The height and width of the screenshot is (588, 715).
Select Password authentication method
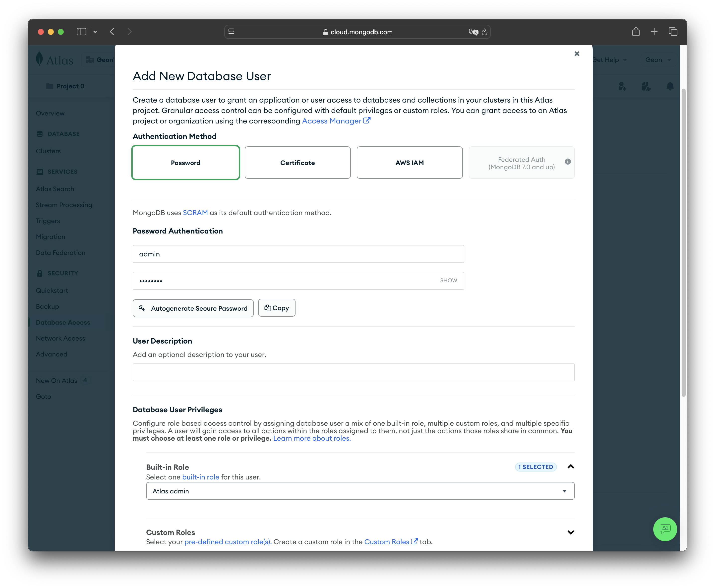[x=186, y=163]
